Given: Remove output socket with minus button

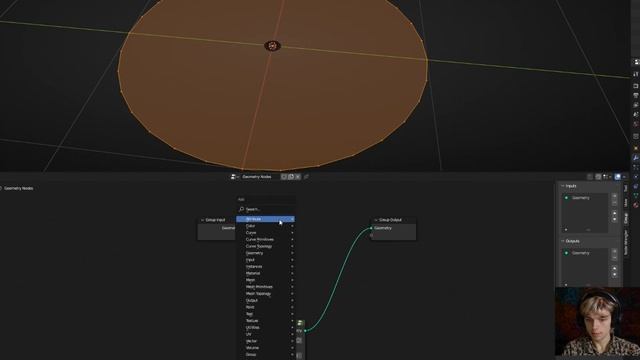Looking at the screenshot, I should [614, 258].
